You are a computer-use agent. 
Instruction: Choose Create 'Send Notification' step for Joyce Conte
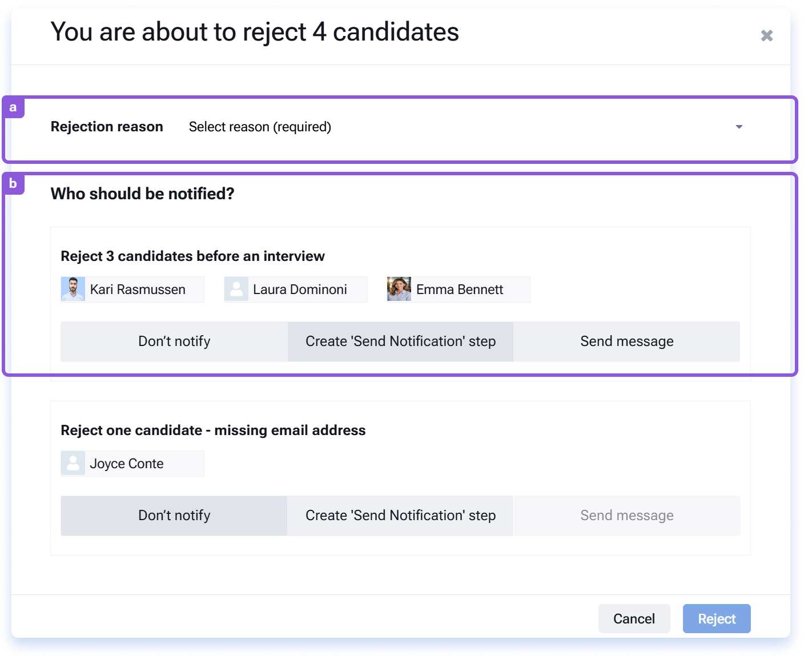(x=400, y=516)
